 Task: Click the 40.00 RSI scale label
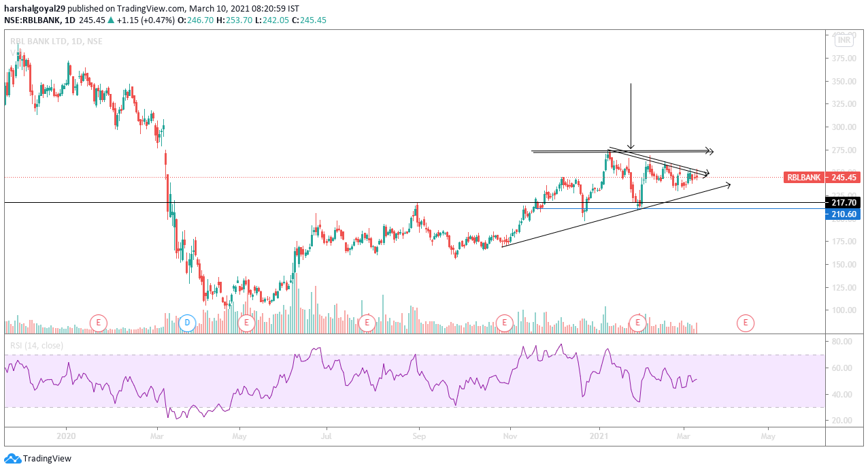click(841, 395)
